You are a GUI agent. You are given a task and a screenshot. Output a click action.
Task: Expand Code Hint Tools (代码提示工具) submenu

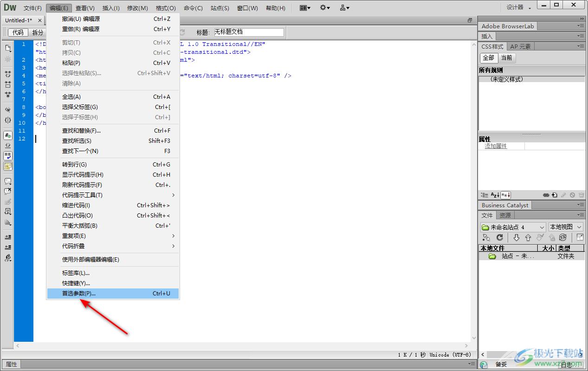(113, 195)
